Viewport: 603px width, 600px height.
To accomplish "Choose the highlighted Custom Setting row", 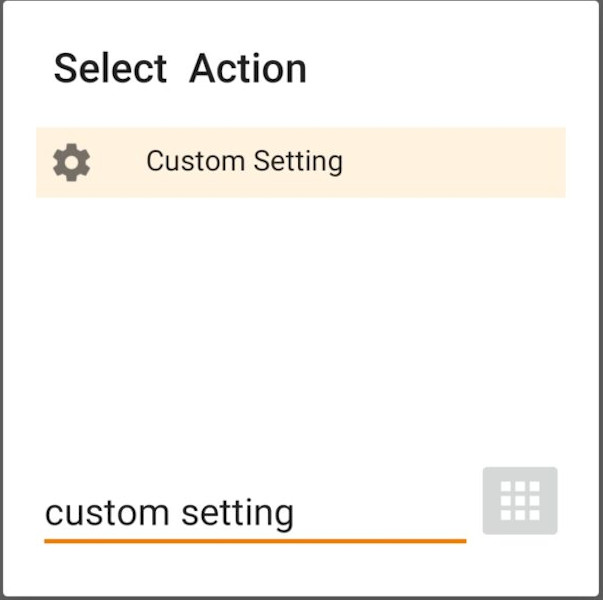I will [300, 162].
